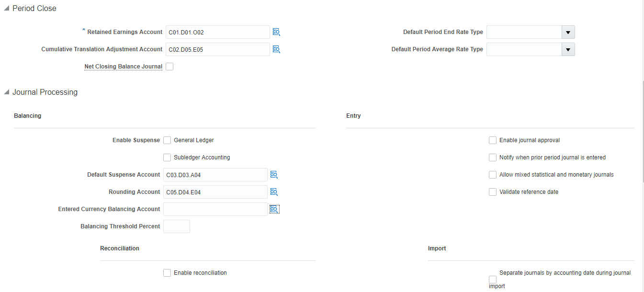644x292 pixels.
Task: Allow mixed statistical and monetary journals
Action: click(493, 175)
